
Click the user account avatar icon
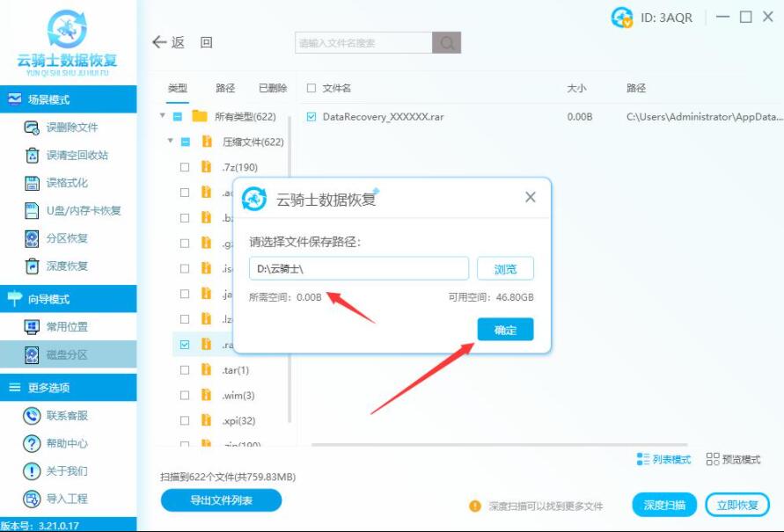622,18
